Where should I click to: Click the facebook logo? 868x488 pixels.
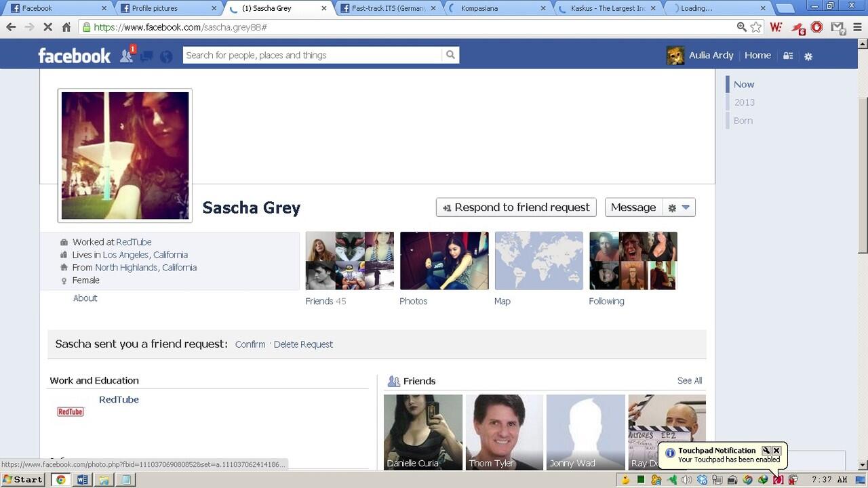(74, 56)
